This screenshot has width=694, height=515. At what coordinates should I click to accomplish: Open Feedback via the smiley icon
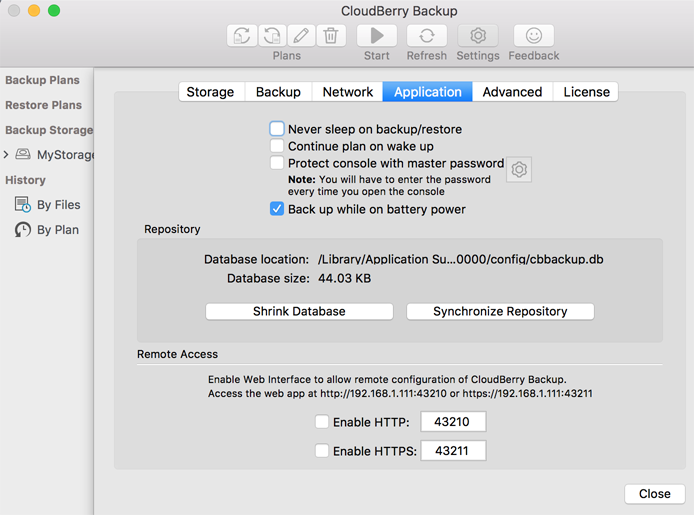tap(534, 35)
